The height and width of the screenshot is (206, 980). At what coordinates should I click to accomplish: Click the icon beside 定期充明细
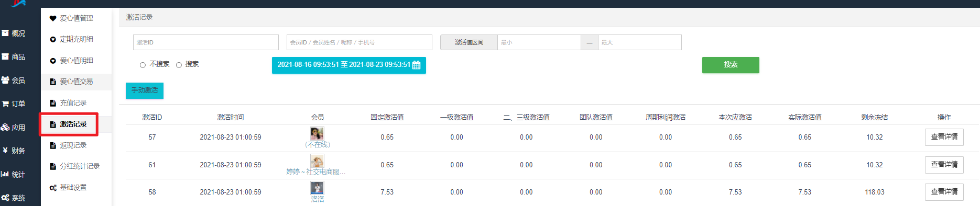[52, 39]
